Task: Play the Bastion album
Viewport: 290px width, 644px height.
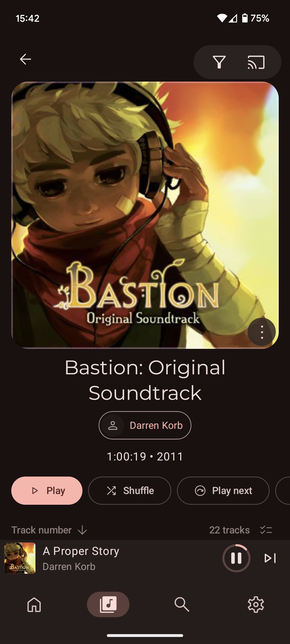Action: (47, 491)
